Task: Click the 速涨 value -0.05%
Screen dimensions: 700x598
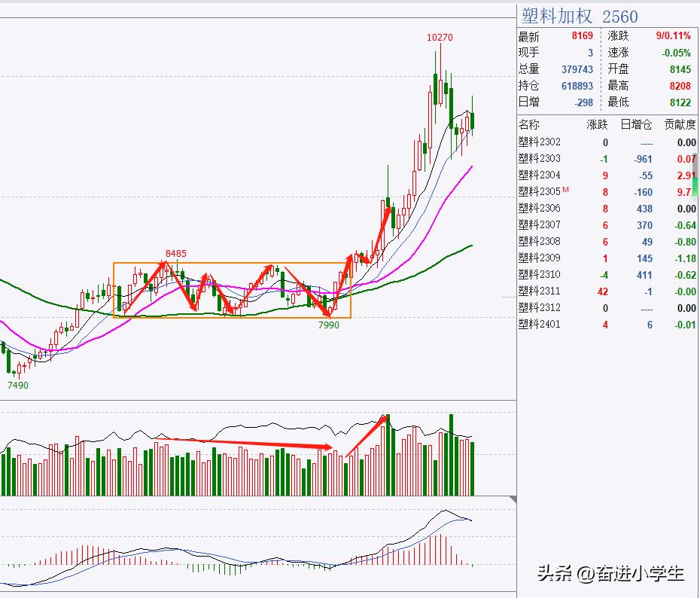Action: point(676,53)
